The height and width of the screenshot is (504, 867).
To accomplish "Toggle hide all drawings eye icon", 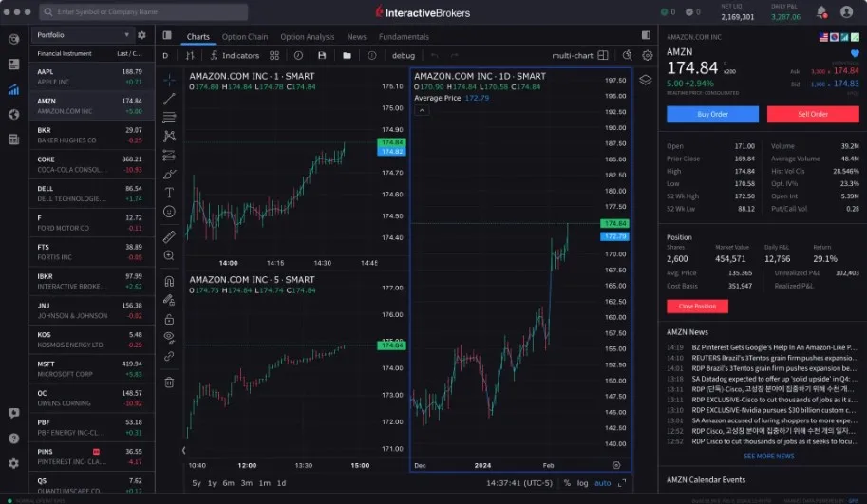I will (169, 336).
